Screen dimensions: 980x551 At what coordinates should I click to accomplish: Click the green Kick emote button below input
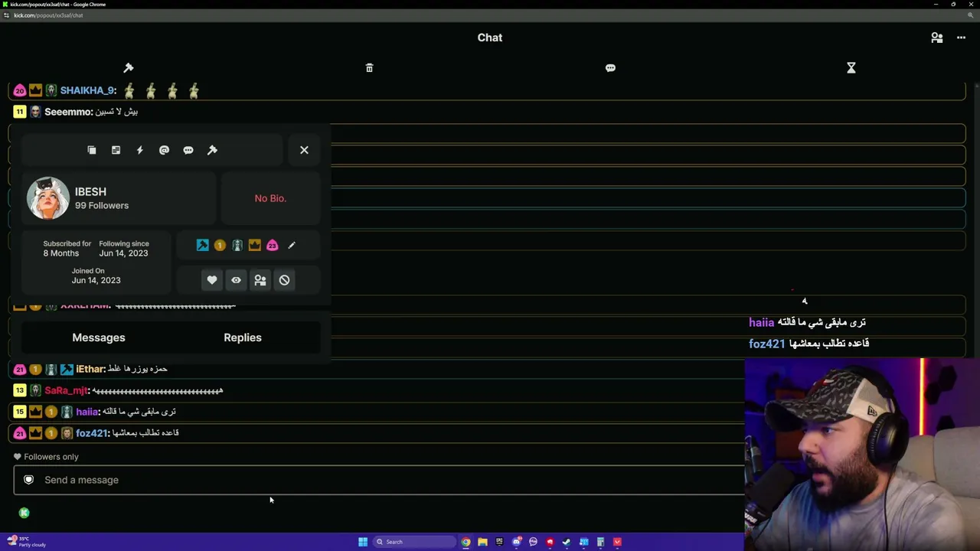tap(24, 513)
